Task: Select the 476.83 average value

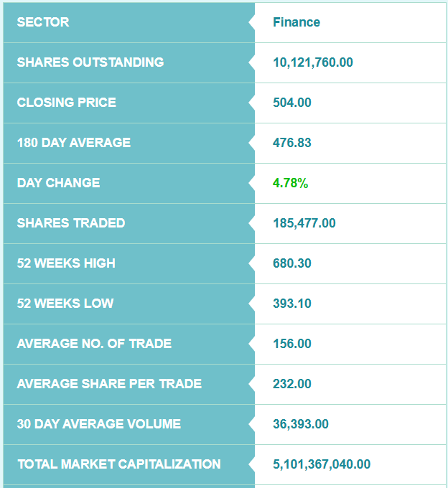Action: click(292, 143)
